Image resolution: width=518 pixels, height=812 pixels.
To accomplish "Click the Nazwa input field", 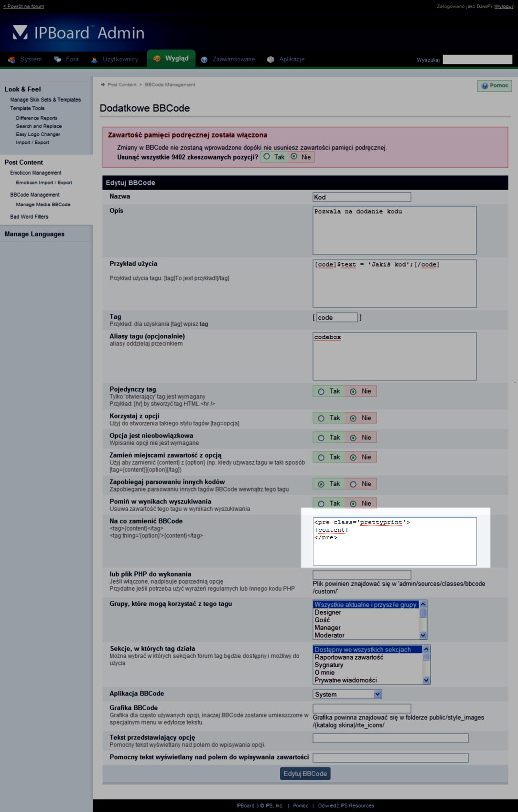I will pos(361,197).
